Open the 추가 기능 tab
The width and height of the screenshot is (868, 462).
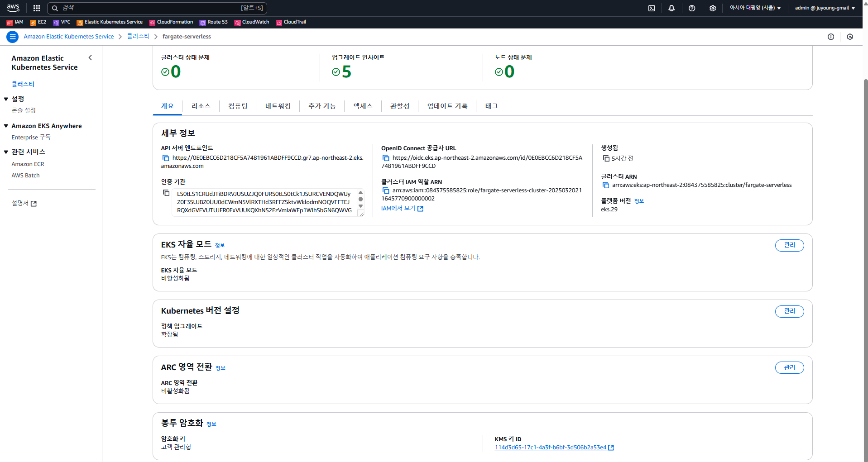[322, 106]
